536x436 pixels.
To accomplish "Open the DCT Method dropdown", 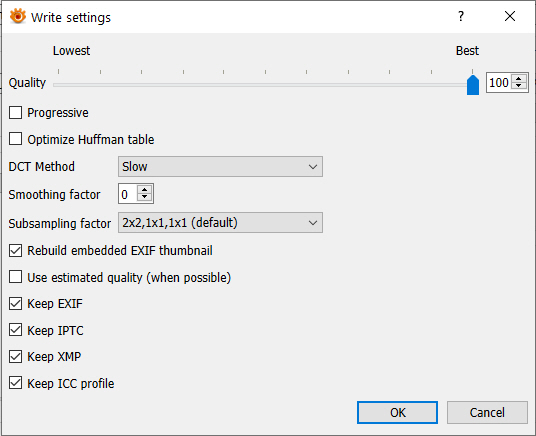I will coord(220,167).
